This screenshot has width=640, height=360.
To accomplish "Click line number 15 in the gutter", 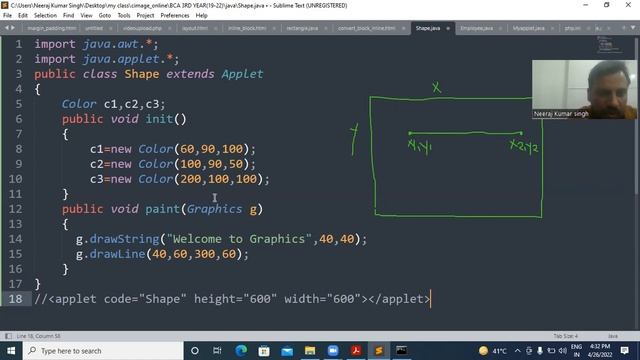I will click(x=15, y=254).
